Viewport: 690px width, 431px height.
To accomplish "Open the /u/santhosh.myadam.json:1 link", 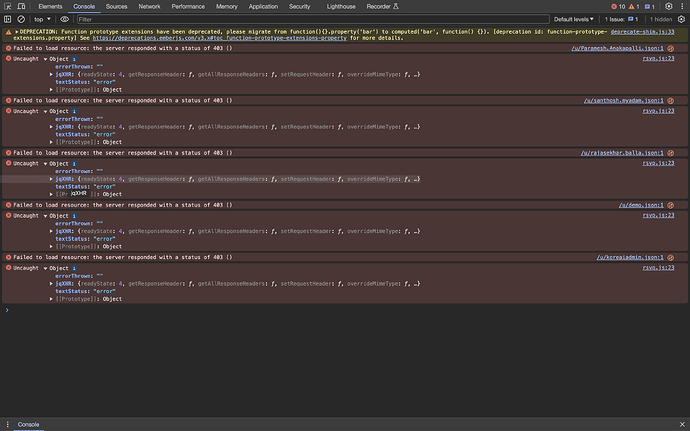I will click(623, 101).
